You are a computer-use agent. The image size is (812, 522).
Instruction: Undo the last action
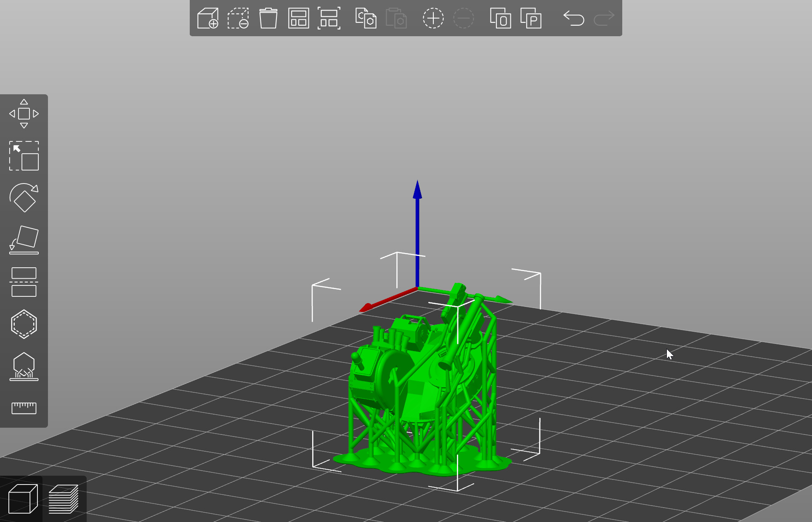click(574, 18)
